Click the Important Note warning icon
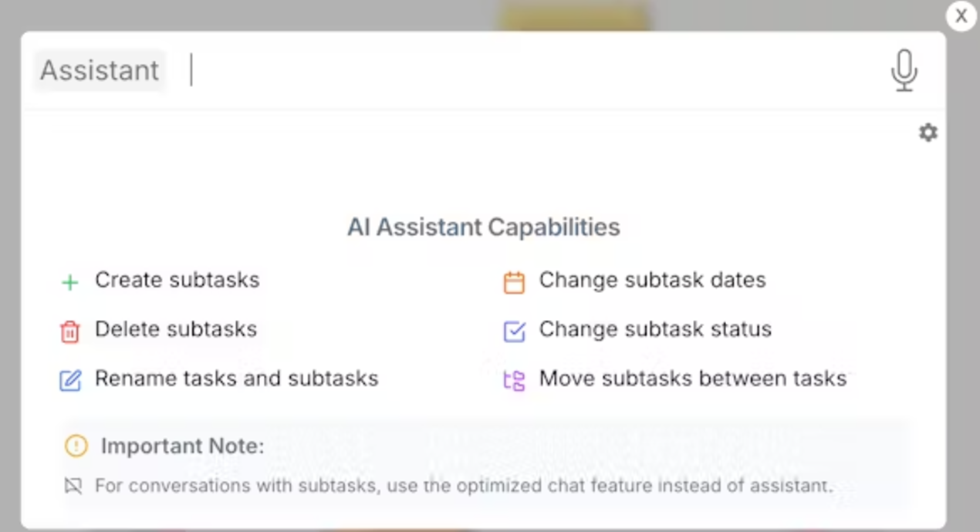This screenshot has width=980, height=532. click(76, 446)
